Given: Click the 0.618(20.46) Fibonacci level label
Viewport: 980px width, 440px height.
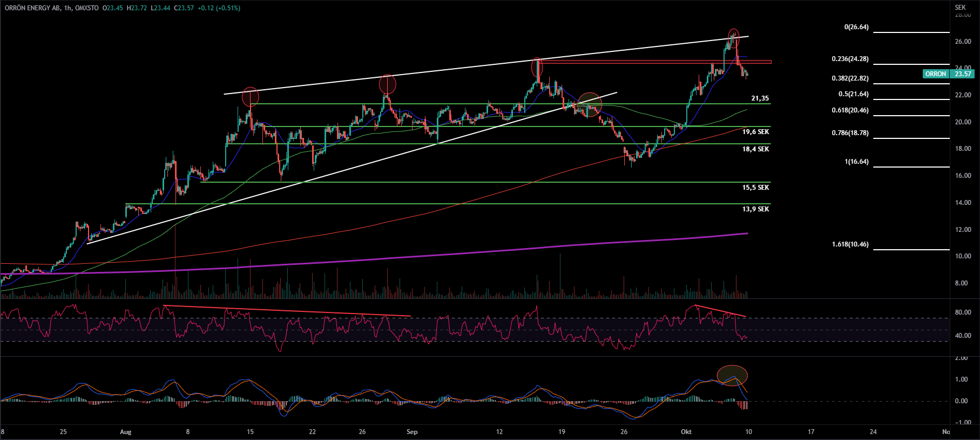Looking at the screenshot, I should [x=850, y=110].
